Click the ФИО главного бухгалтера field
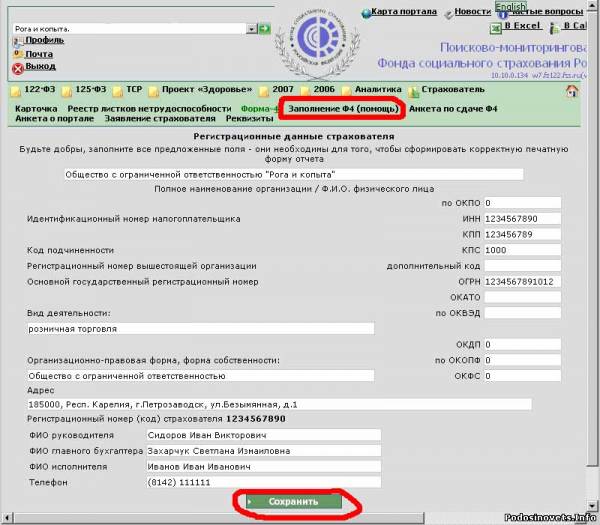This screenshot has height=525, width=600. pyautogui.click(x=264, y=451)
